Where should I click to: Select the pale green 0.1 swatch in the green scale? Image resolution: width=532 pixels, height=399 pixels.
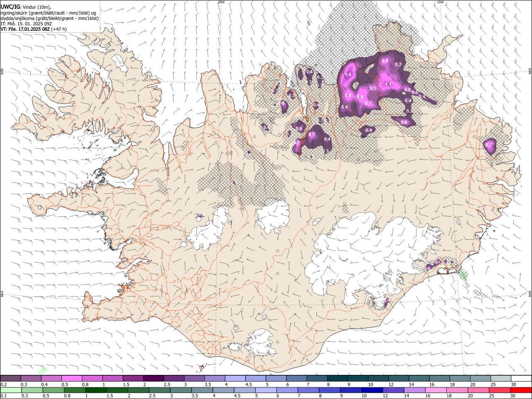(11, 390)
